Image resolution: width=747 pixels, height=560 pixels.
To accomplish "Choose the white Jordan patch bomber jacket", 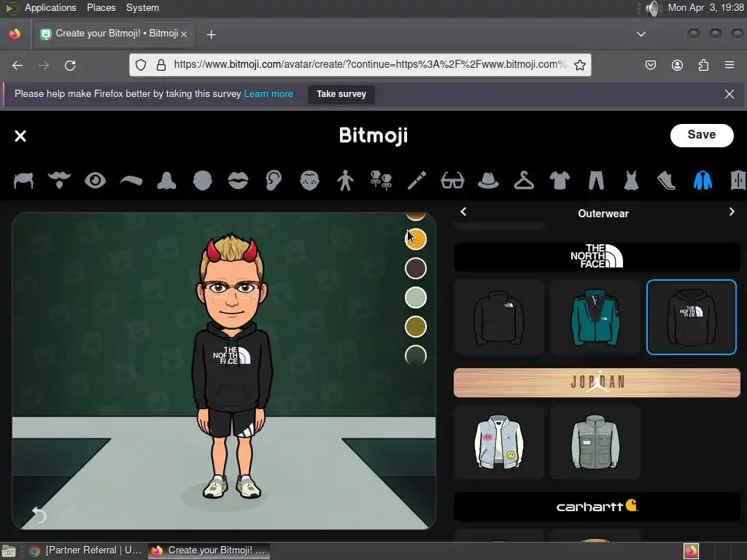I will (499, 443).
